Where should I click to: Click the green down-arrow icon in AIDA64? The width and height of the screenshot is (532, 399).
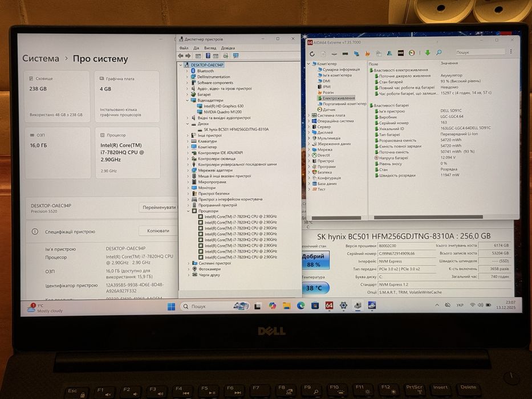[428, 52]
